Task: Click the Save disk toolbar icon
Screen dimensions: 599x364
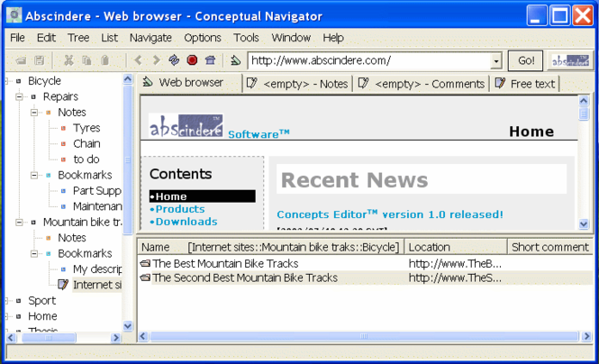Action: [39, 60]
